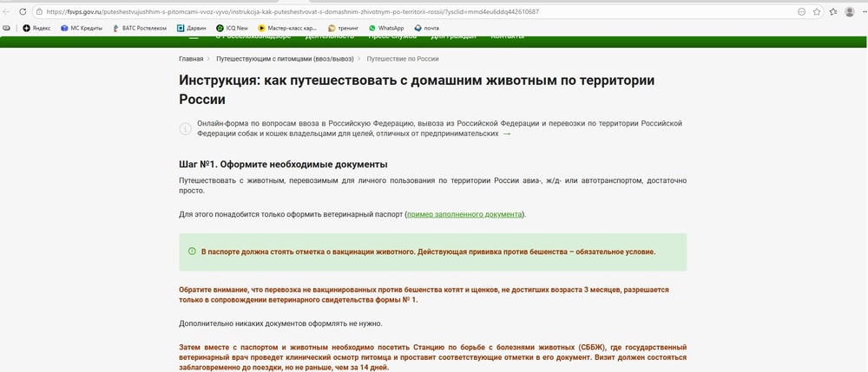The height and width of the screenshot is (372, 868).
Task: Open Путешествующим с питомцами breadcrumb
Action: pyautogui.click(x=285, y=59)
